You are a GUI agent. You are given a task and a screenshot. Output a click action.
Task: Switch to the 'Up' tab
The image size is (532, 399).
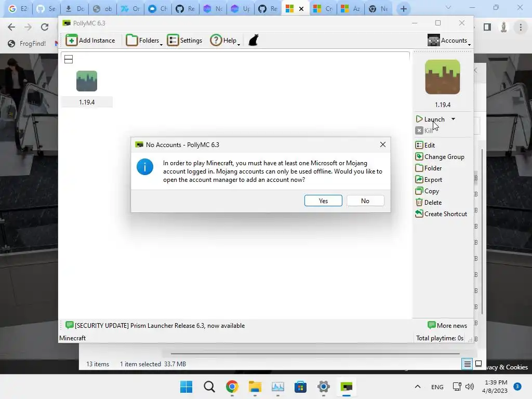240,9
